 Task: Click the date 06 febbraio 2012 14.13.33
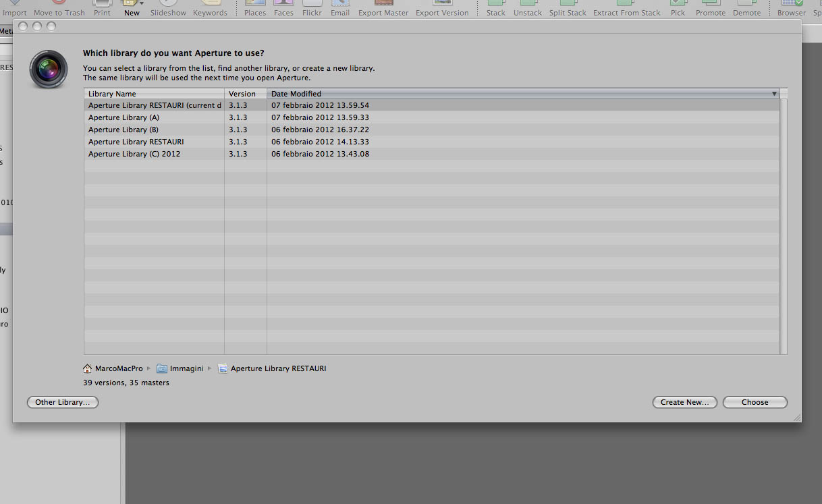[x=320, y=142]
